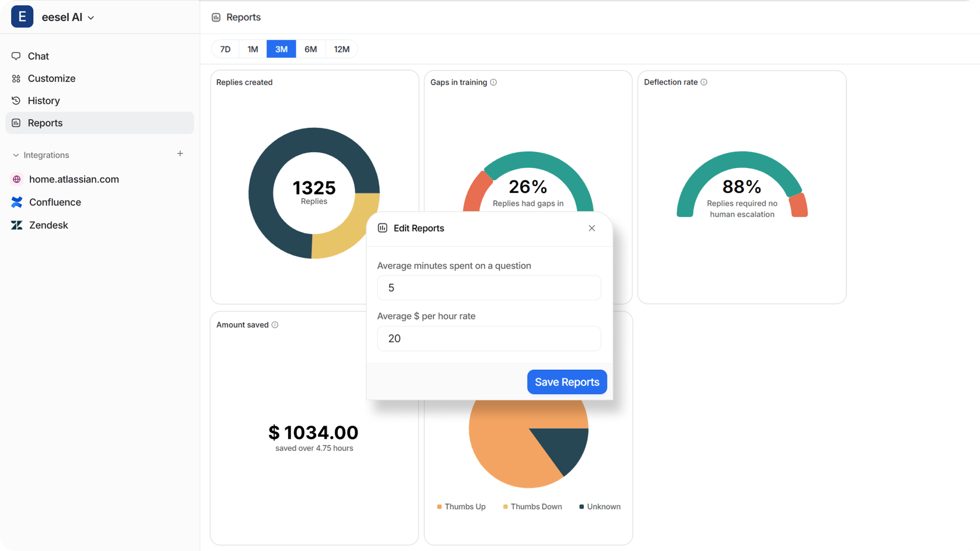View the Gaps in training info tooltip

[x=494, y=82]
